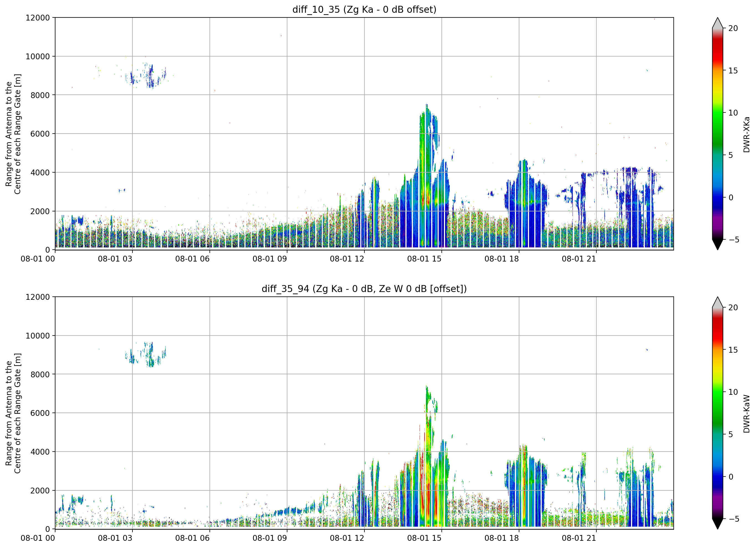Image resolution: width=756 pixels, height=548 pixels.
Task: Click the "10000" tick on the diff_10_35 plot
Action: pyautogui.click(x=38, y=56)
